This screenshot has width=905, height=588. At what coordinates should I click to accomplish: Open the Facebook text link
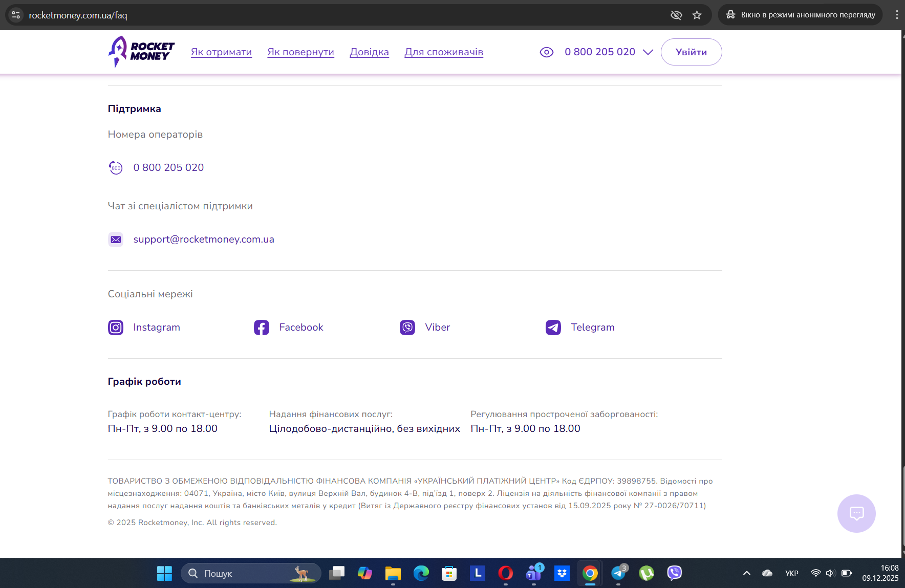coord(301,328)
